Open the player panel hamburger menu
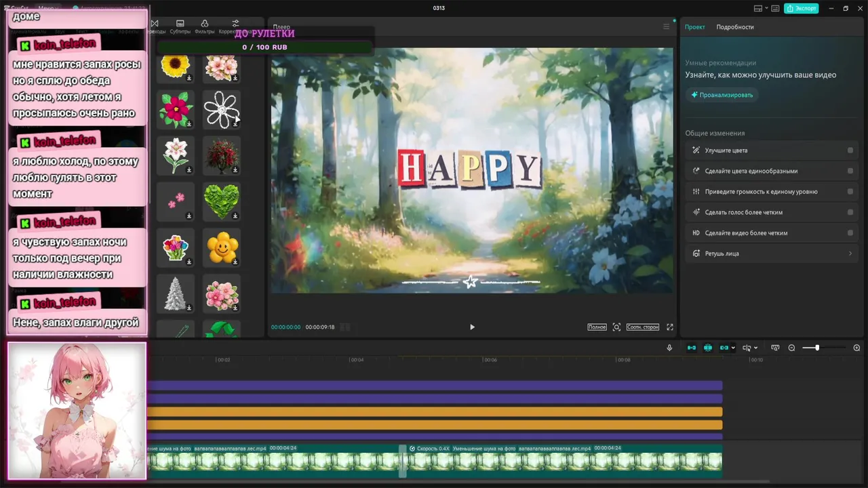 click(666, 26)
